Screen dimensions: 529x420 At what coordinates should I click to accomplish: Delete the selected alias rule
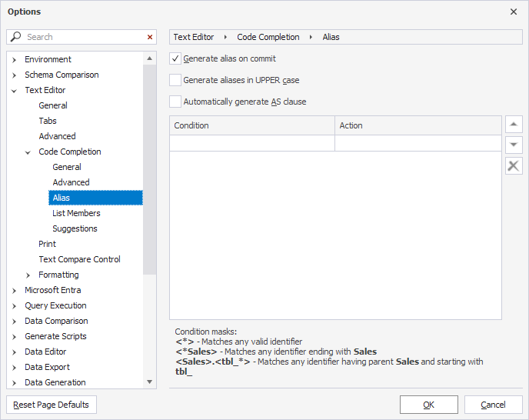pyautogui.click(x=514, y=166)
